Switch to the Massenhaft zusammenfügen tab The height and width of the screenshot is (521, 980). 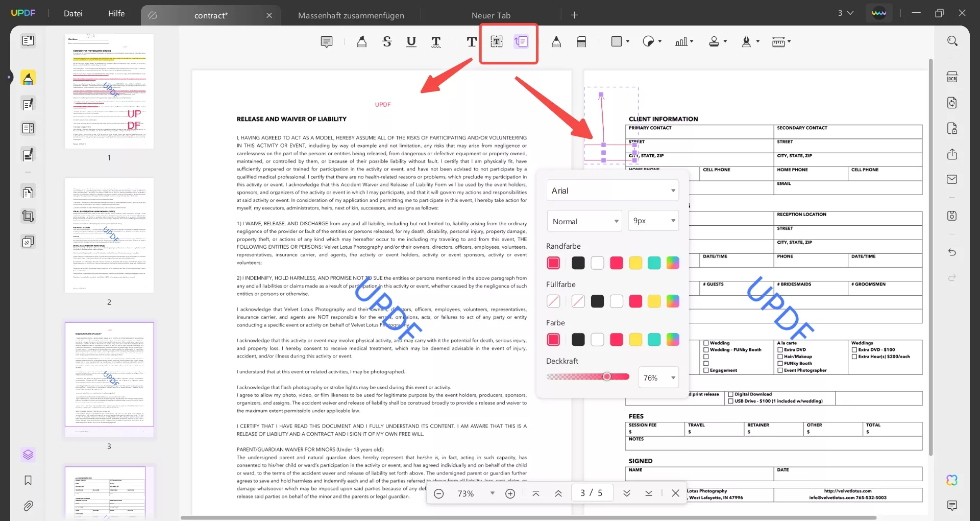click(351, 15)
